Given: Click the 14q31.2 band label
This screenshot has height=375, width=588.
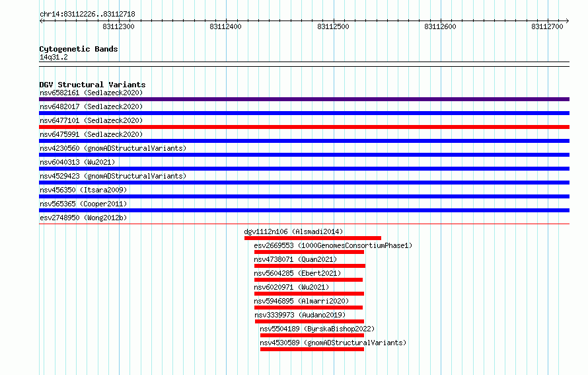Looking at the screenshot, I should (54, 57).
